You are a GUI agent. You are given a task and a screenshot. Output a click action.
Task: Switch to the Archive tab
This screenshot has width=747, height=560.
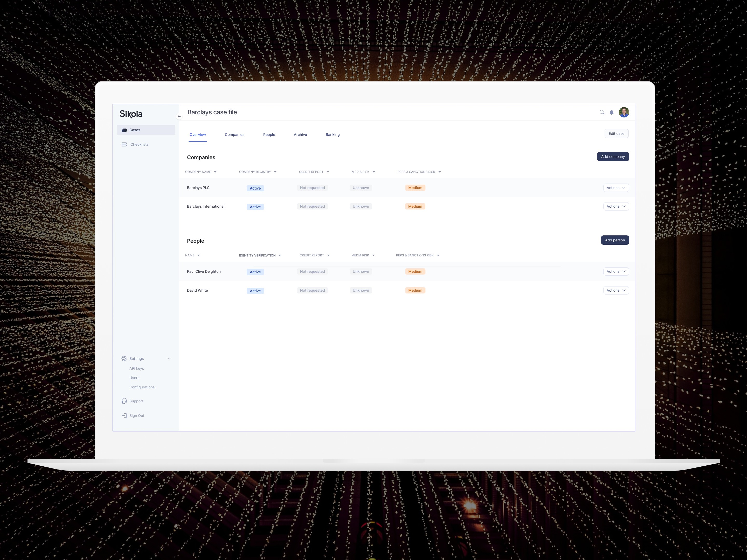click(300, 135)
